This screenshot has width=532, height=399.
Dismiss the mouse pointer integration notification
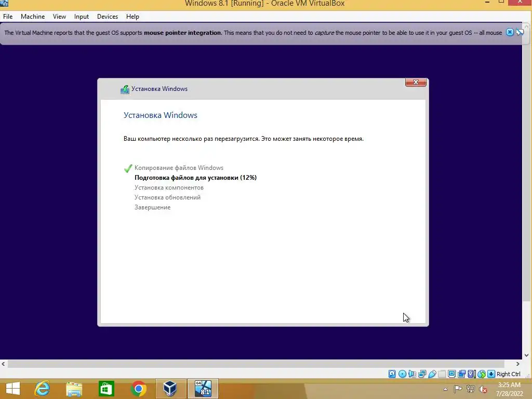click(510, 32)
